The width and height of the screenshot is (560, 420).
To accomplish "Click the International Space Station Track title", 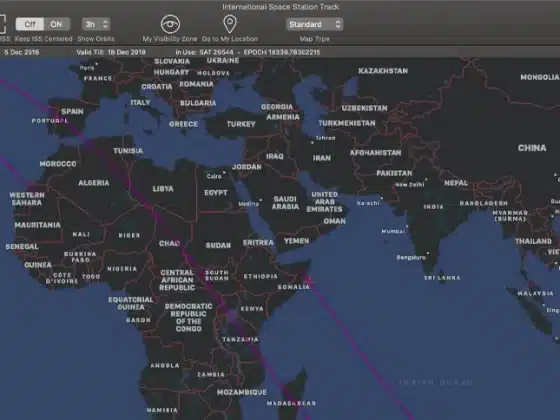I will point(280,7).
